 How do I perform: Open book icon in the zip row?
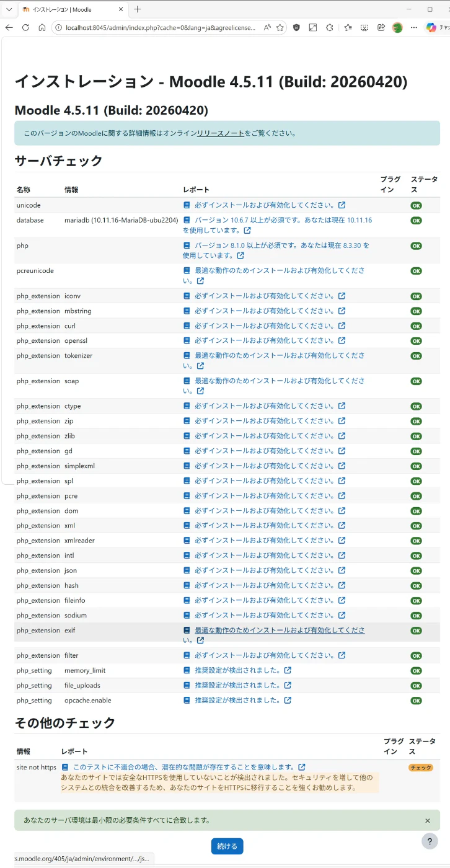(x=187, y=421)
